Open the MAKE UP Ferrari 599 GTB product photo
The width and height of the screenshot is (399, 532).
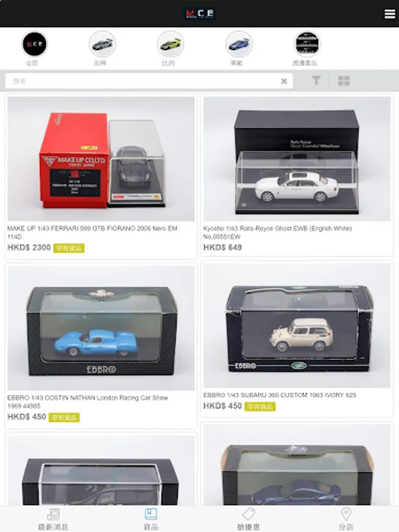pyautogui.click(x=101, y=159)
